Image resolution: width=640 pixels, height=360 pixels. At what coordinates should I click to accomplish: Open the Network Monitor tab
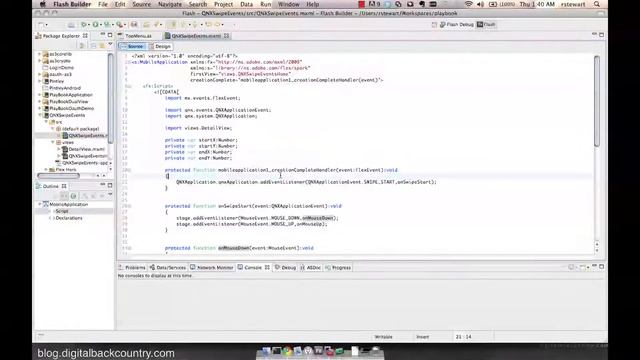tap(211, 268)
